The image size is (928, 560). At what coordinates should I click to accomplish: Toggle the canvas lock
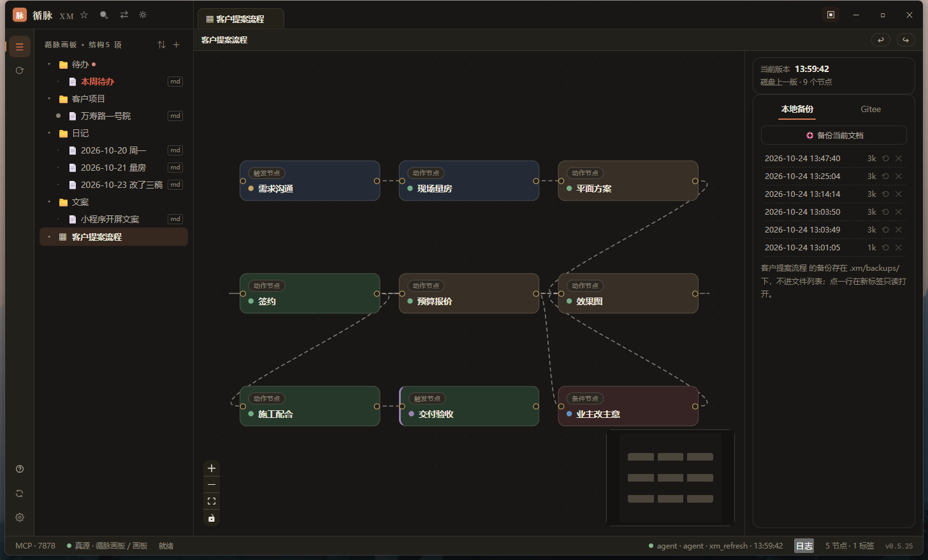pyautogui.click(x=212, y=518)
